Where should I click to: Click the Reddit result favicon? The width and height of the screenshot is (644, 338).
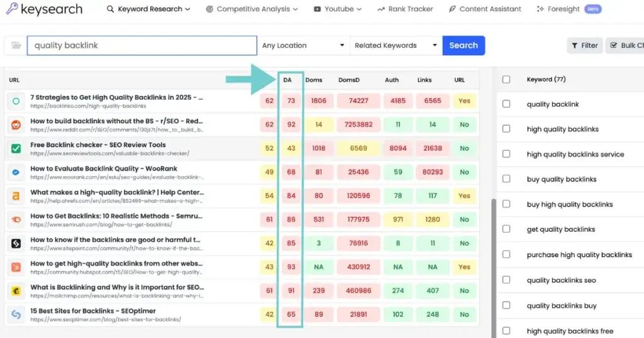16,125
